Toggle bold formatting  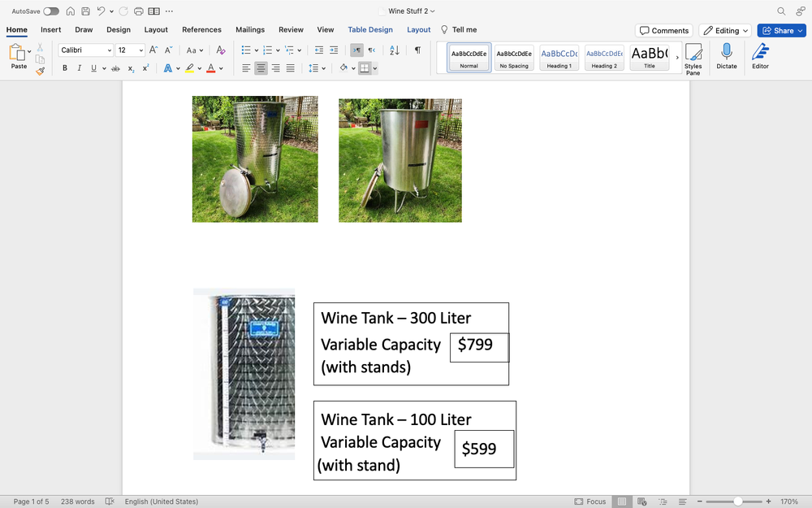click(x=65, y=68)
